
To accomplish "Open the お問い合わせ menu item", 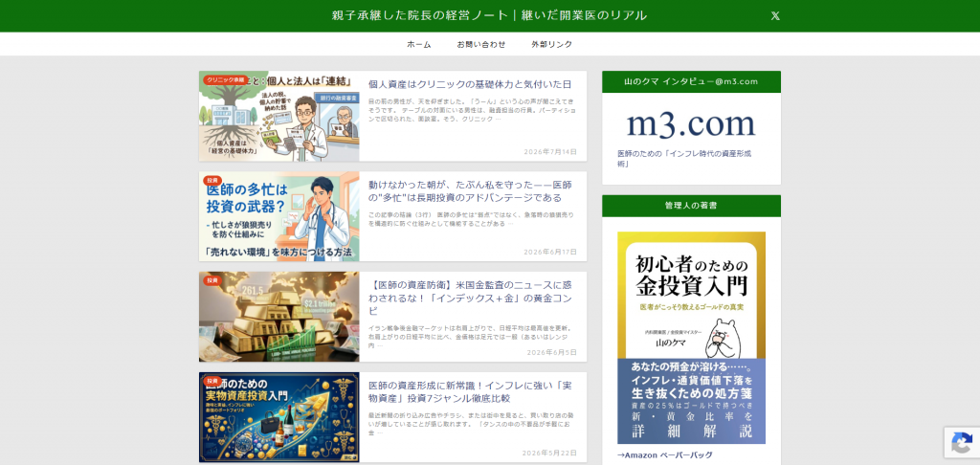I will tap(480, 44).
